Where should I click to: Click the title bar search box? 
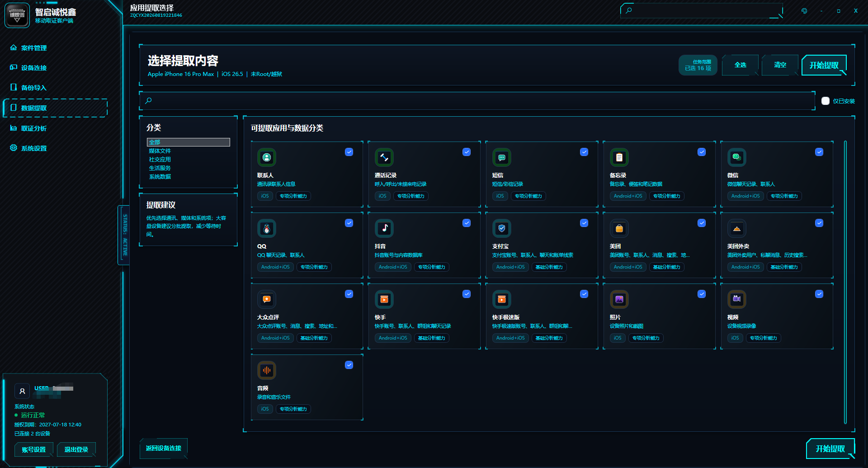tap(701, 10)
